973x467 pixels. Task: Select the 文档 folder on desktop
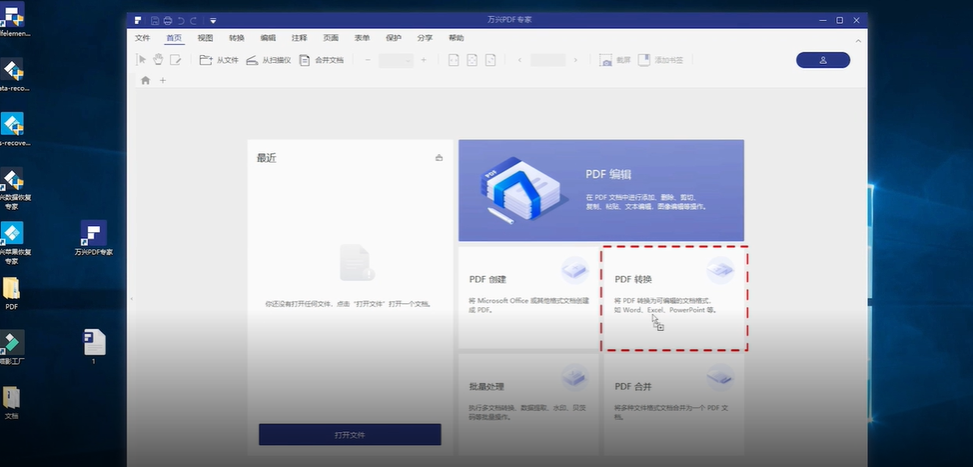11,403
